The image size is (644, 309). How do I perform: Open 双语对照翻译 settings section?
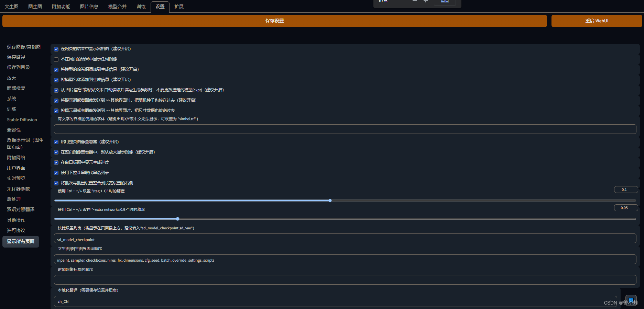(x=21, y=209)
